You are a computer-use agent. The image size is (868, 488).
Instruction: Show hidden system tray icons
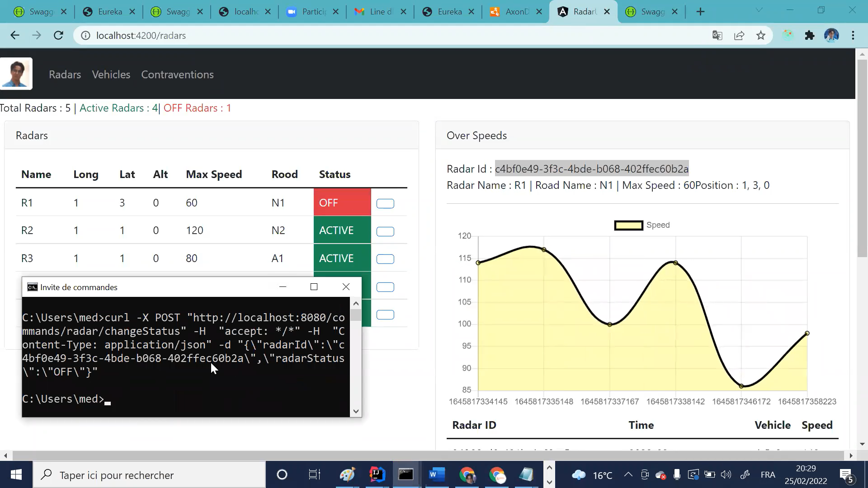tap(628, 474)
